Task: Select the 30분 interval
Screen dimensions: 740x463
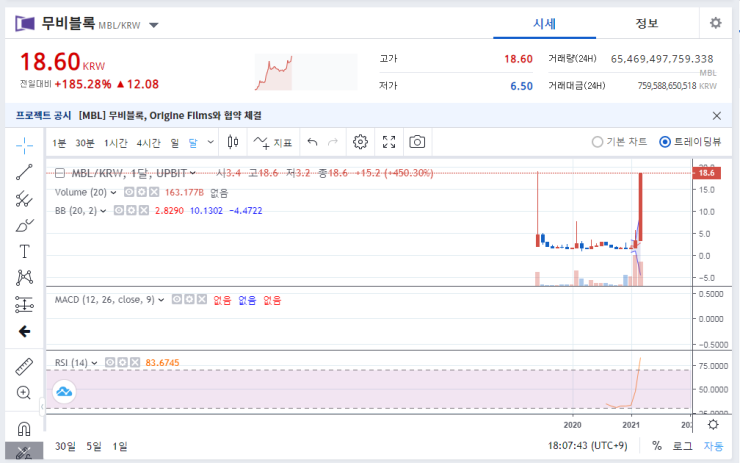Action: coord(85,143)
